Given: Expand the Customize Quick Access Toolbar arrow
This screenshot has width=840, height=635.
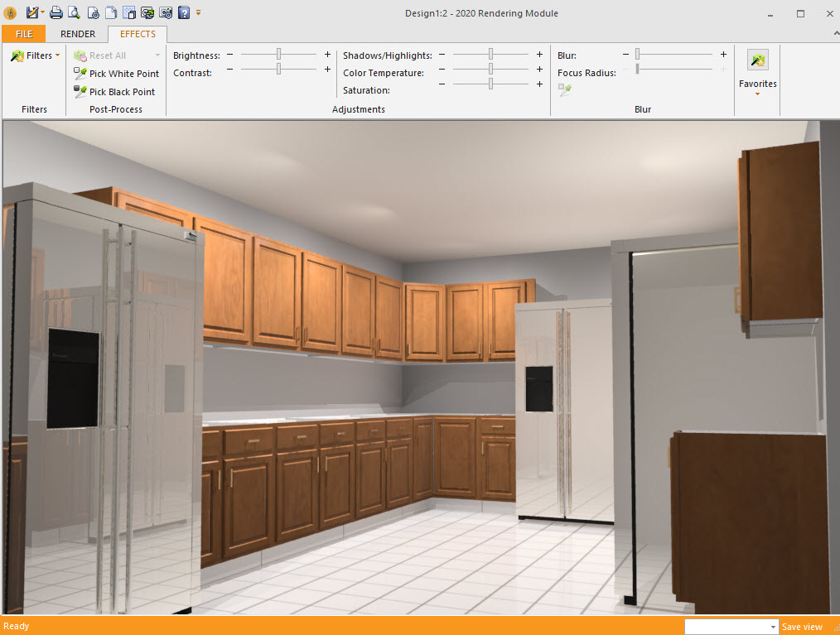Looking at the screenshot, I should point(199,13).
